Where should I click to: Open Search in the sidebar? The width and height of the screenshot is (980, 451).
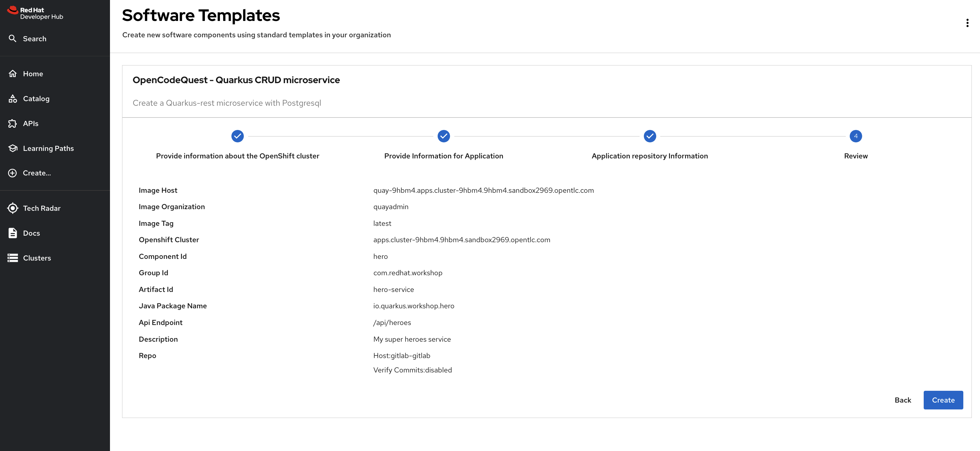coord(55,39)
